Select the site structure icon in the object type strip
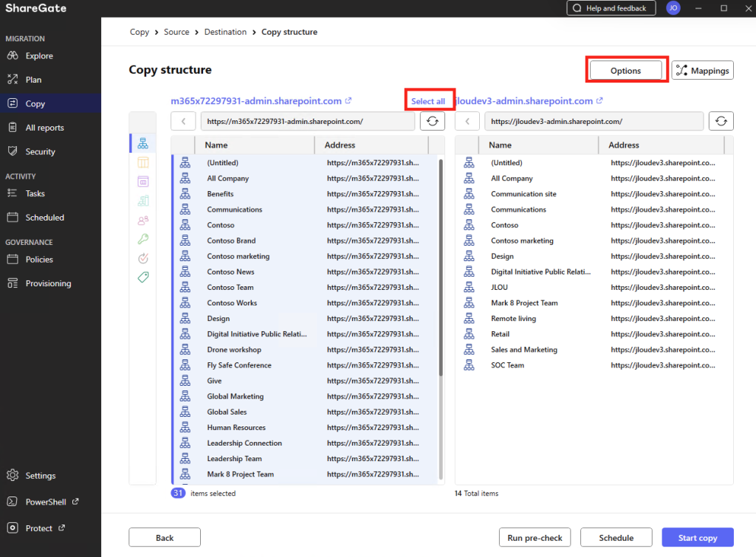This screenshot has width=756, height=557. (x=142, y=143)
